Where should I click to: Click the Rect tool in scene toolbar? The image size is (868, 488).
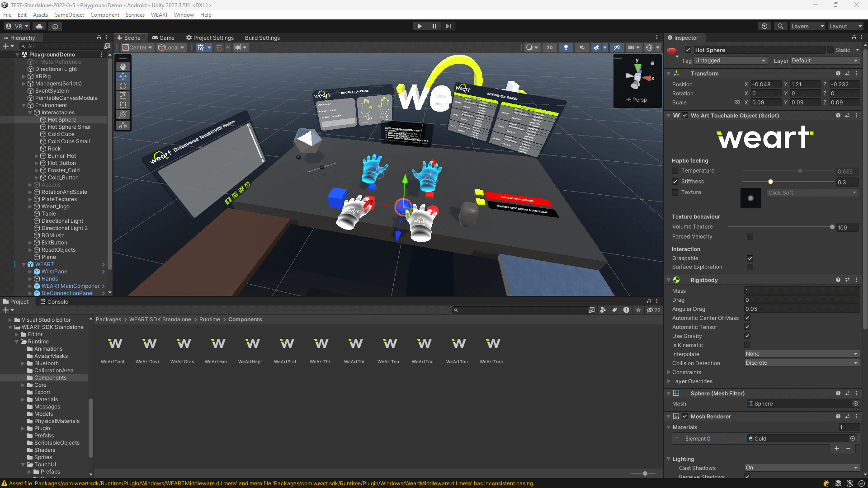point(123,105)
